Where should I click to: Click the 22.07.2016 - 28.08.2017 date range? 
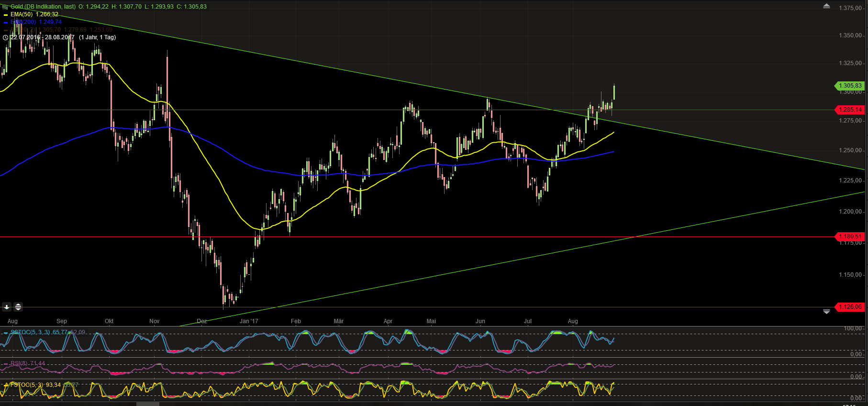click(42, 37)
